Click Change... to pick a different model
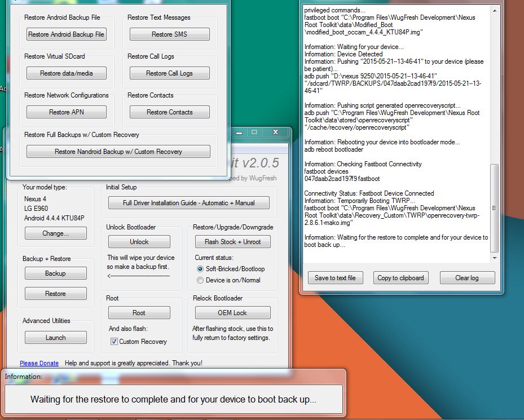The height and width of the screenshot is (420, 524). 55,233
